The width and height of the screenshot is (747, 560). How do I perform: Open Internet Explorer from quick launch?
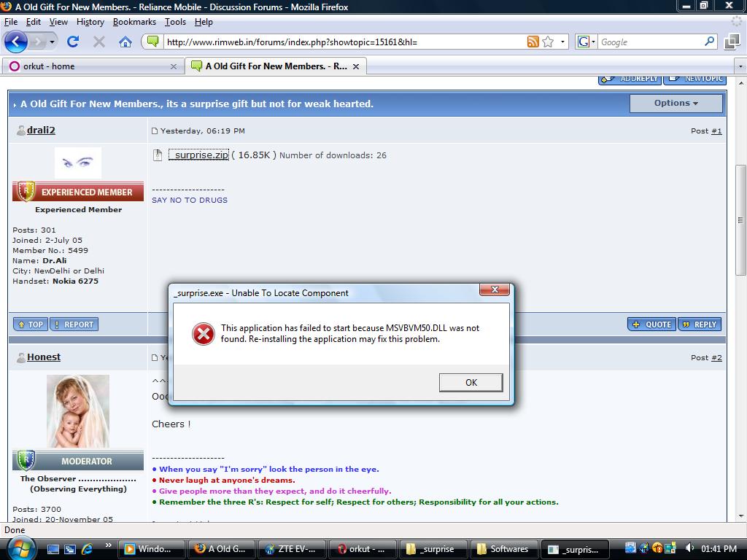[x=87, y=548]
